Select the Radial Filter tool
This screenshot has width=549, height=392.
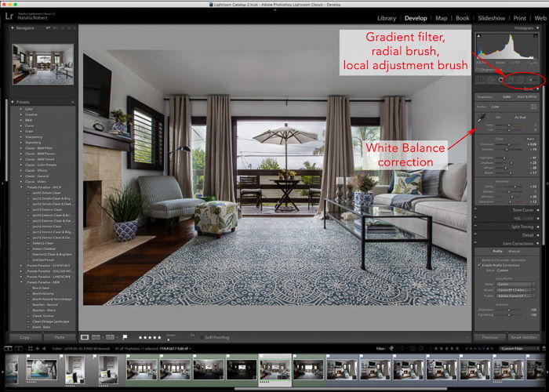[520, 80]
